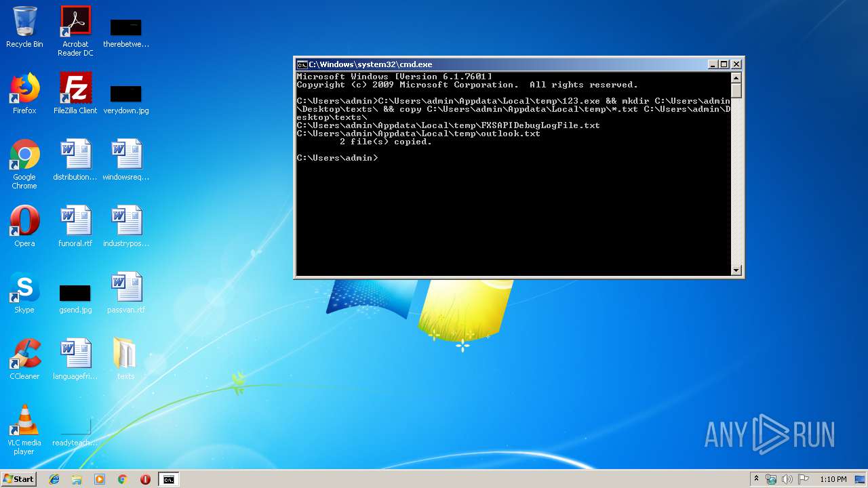Select gsend.jpg image file
Image resolution: width=868 pixels, height=488 pixels.
[75, 298]
